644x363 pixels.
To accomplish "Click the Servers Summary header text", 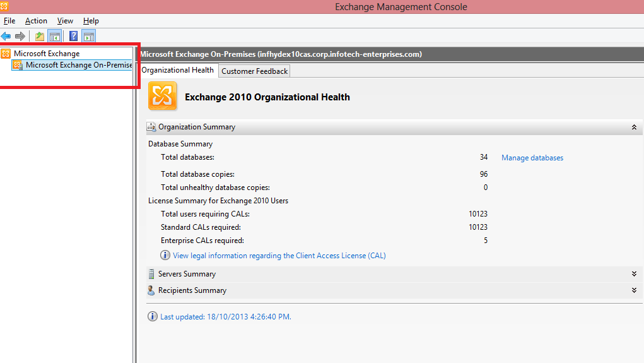I will [187, 274].
